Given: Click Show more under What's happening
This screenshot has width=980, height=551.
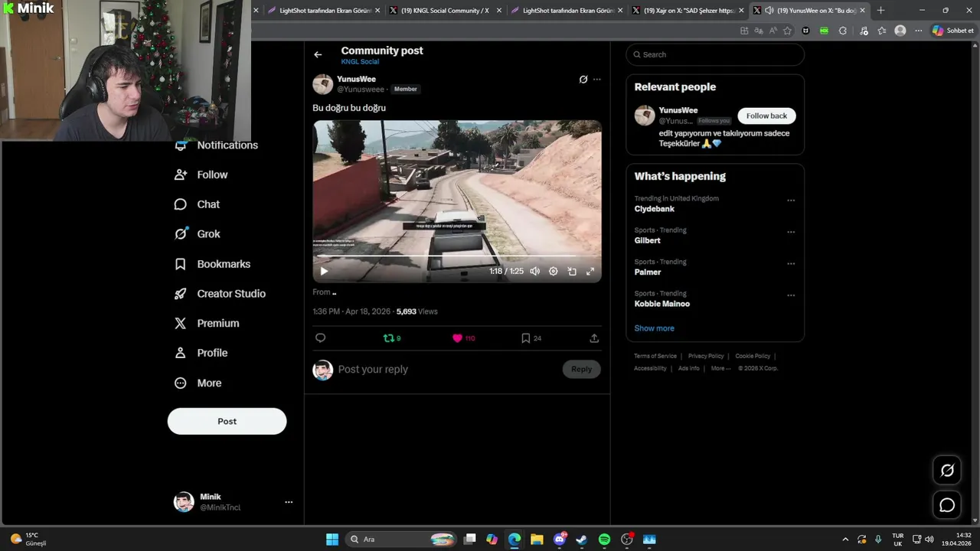Looking at the screenshot, I should tap(654, 328).
